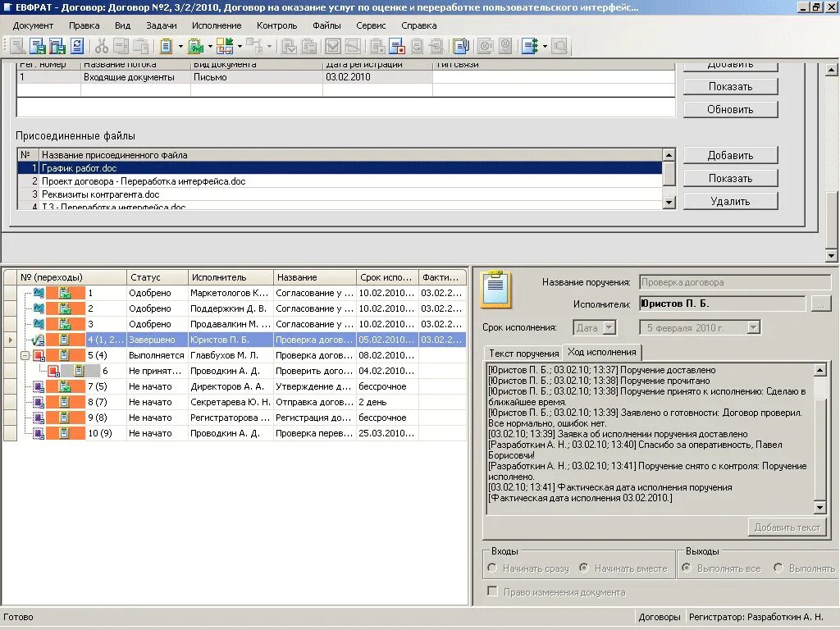Click the large clipboard icon beside task name
840x630 pixels.
pos(495,290)
